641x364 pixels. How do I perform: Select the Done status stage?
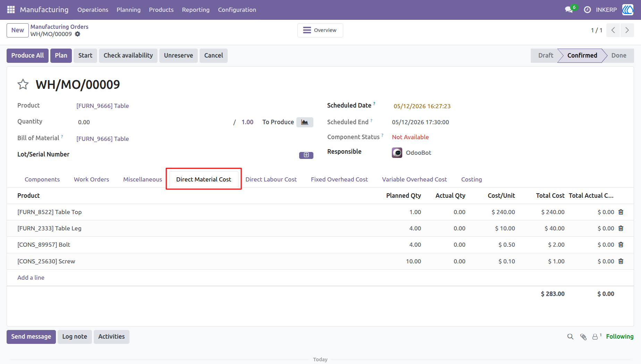click(x=619, y=56)
